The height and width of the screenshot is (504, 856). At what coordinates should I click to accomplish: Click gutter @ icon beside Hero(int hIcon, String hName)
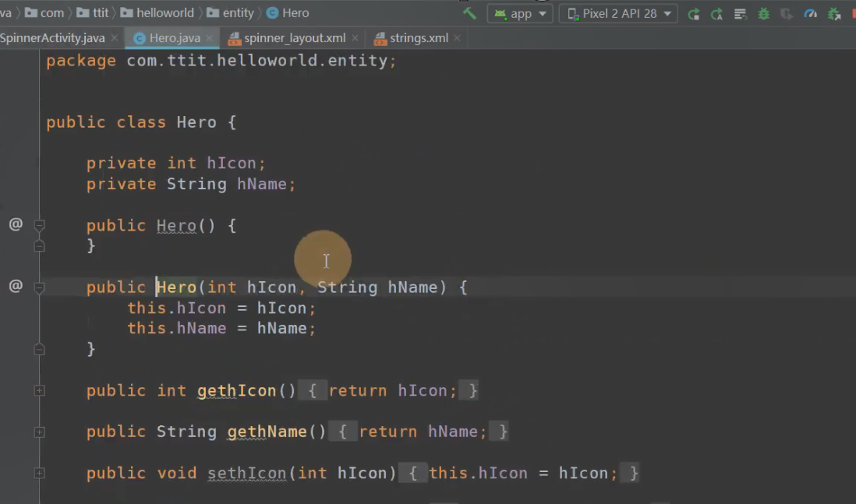pyautogui.click(x=16, y=286)
